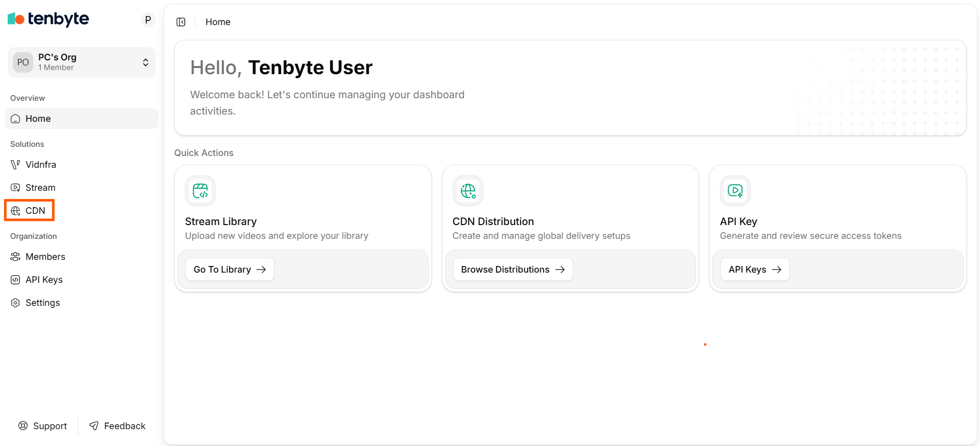Toggle the sidebar collapse icon
Screen dimensions: 980x446
181,22
